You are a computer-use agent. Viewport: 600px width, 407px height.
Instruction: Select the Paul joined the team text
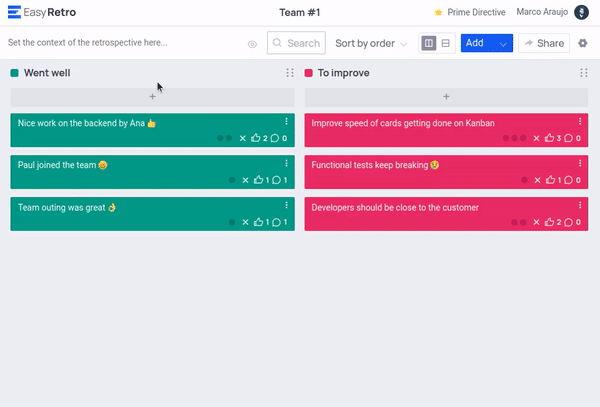[63, 165]
